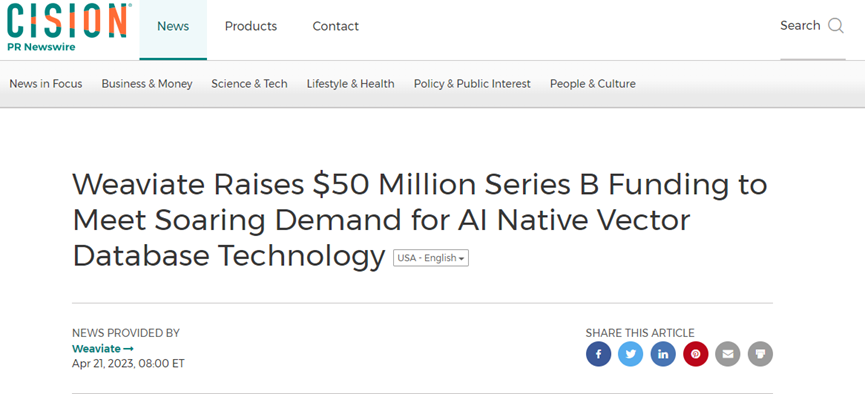Image resolution: width=865 pixels, height=394 pixels.
Task: Open the Products menu
Action: click(x=251, y=26)
